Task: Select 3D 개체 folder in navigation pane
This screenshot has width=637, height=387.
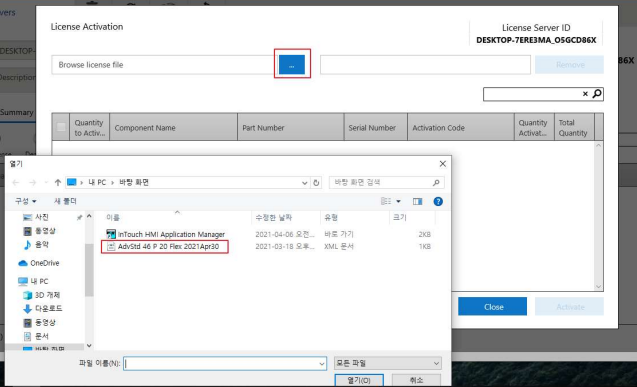Action: tap(41, 295)
